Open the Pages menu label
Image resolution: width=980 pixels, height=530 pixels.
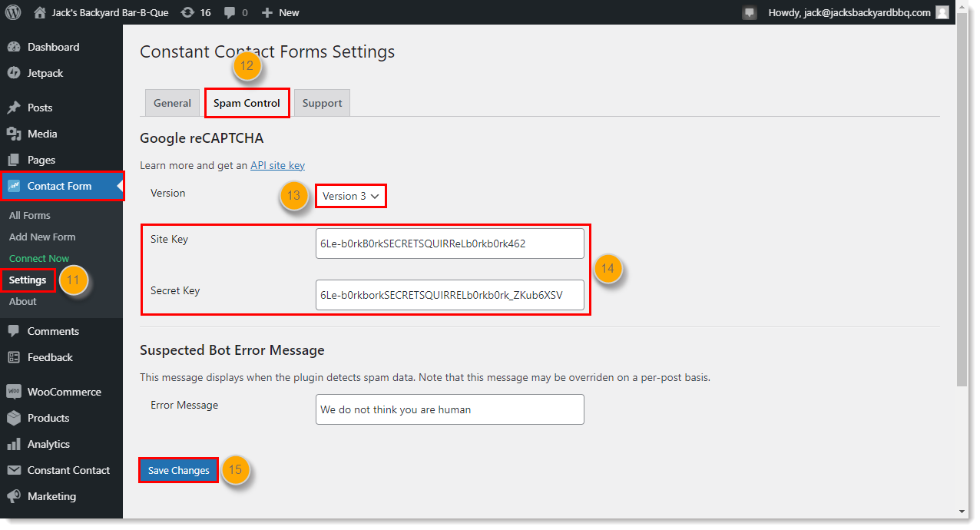[41, 160]
